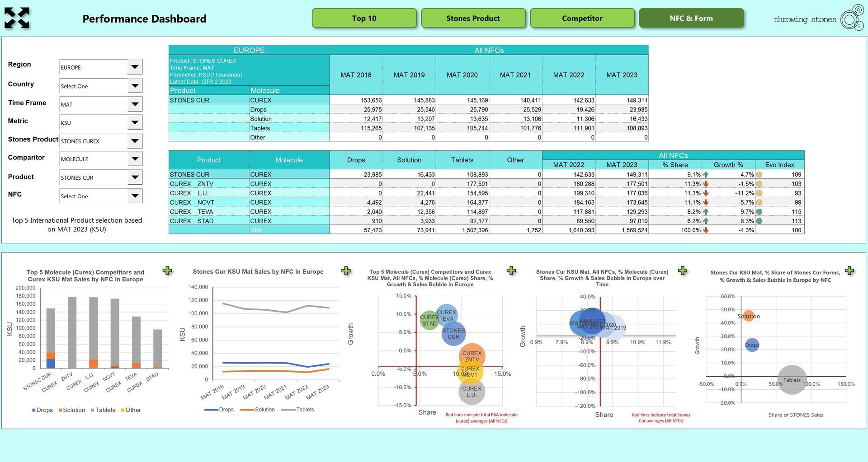Click the green plus by the Competitors bubble chart
This screenshot has width=868, height=462.
511,270
